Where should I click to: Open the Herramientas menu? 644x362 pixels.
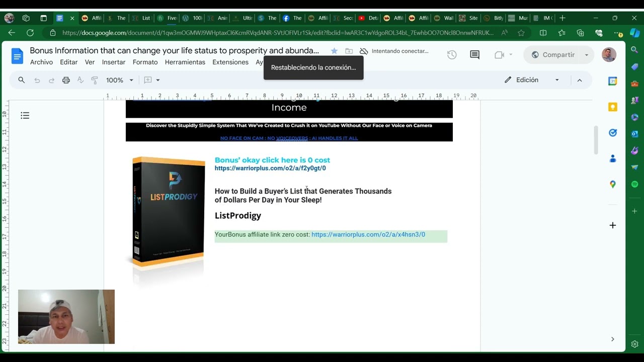click(x=185, y=62)
